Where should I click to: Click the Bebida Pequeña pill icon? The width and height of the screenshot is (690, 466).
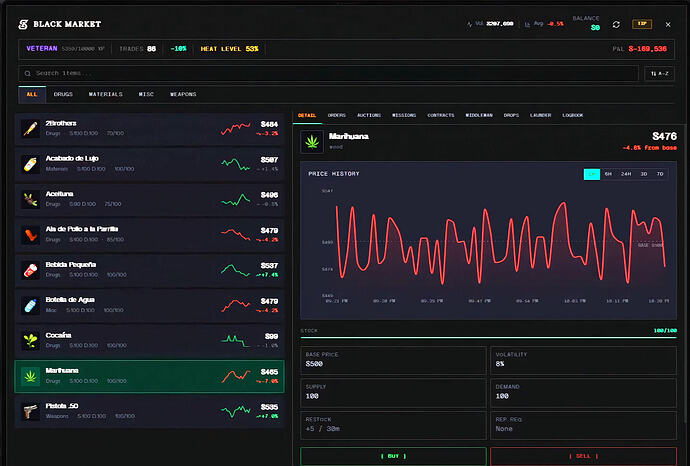[30, 269]
